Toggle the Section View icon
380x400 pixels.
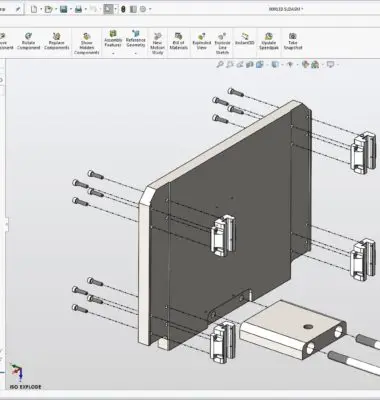click(249, 65)
